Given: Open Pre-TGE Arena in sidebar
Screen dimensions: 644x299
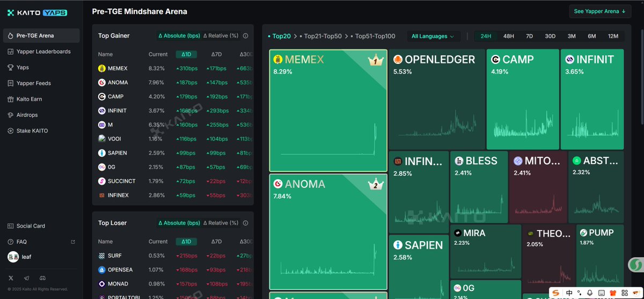Looking at the screenshot, I should click(41, 36).
